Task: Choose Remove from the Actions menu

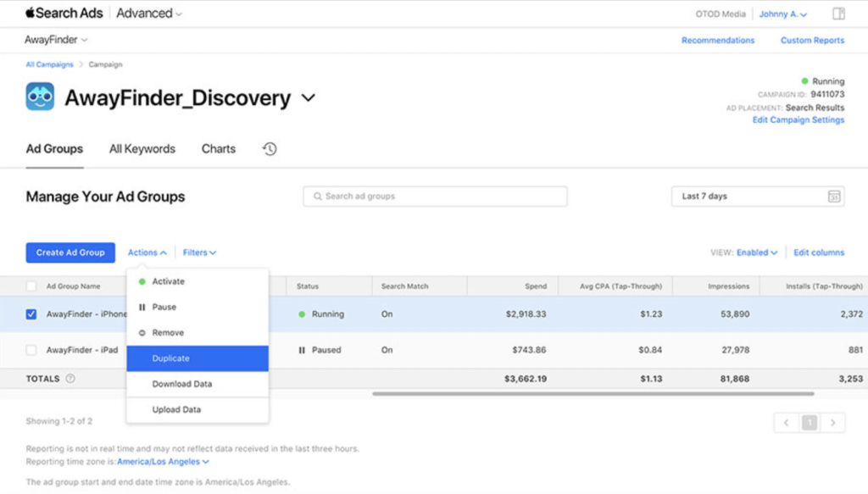Action: click(x=198, y=332)
